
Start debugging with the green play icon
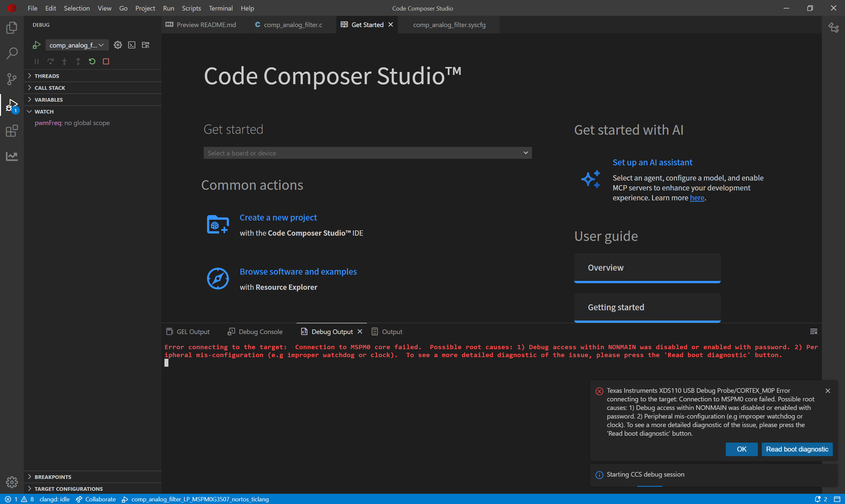point(36,45)
